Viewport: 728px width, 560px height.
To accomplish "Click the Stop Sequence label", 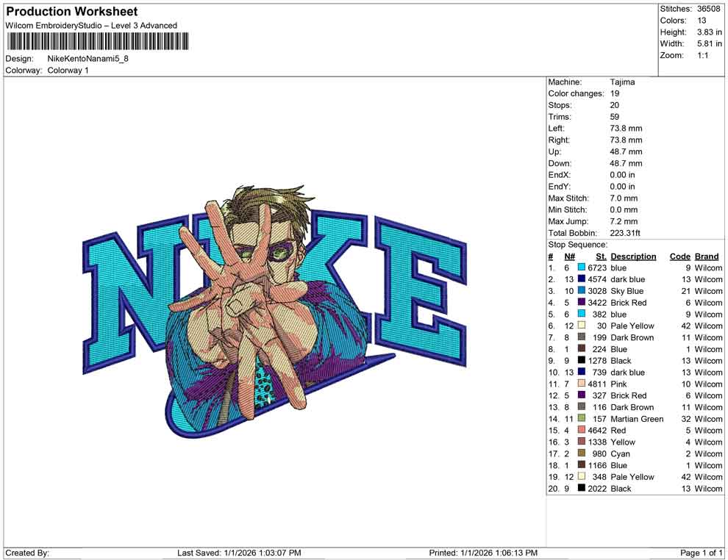I will (x=577, y=245).
